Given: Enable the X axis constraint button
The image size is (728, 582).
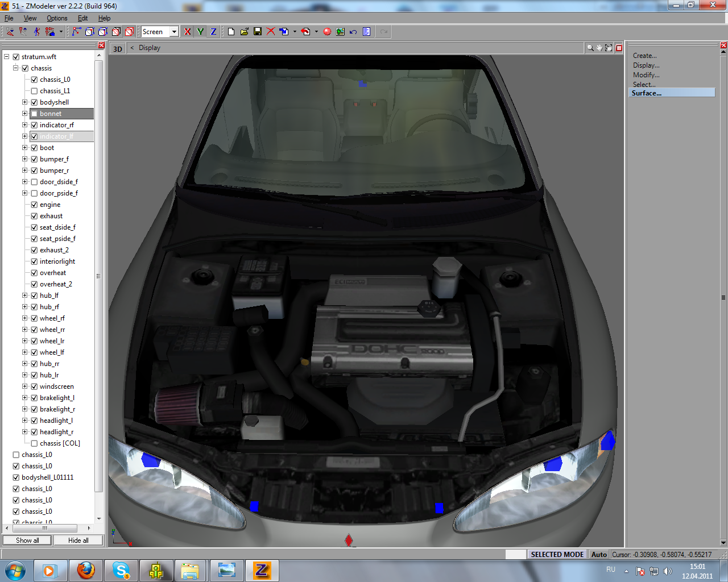Looking at the screenshot, I should pyautogui.click(x=188, y=32).
